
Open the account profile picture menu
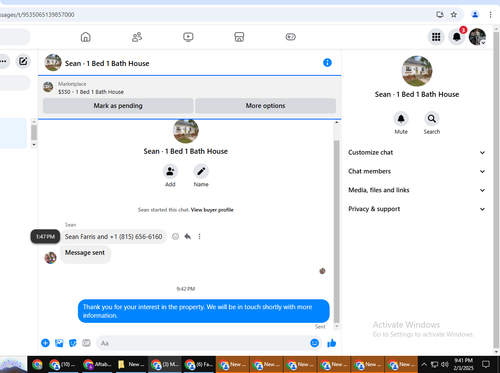tap(477, 37)
